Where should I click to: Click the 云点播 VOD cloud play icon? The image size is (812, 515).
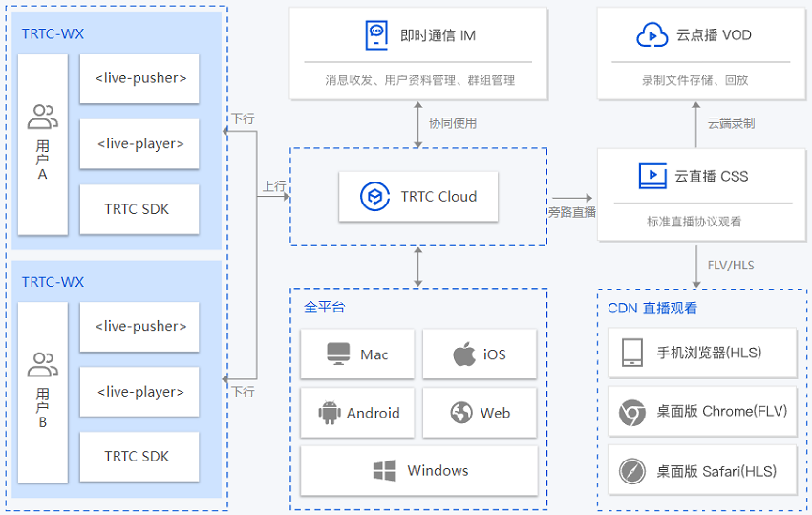click(652, 34)
